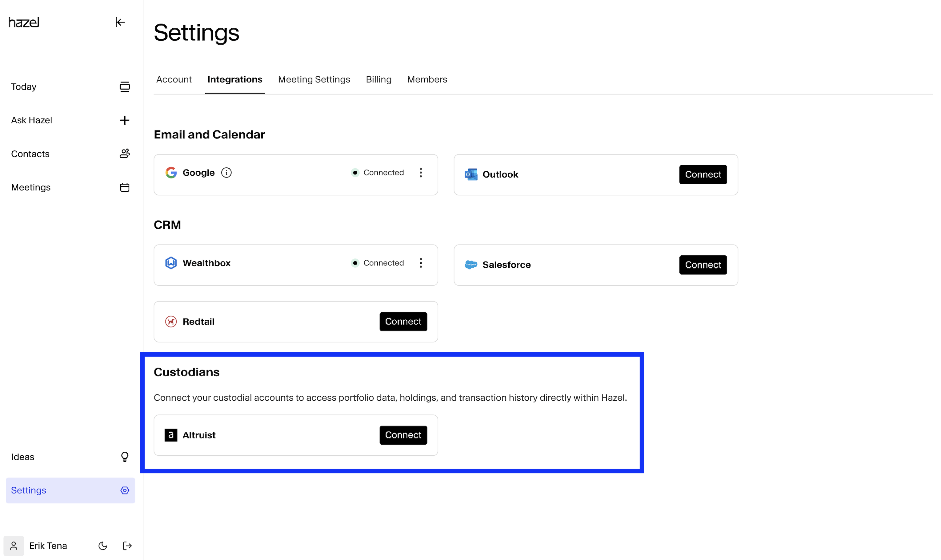Switch to the Meeting Settings tab
The height and width of the screenshot is (560, 941).
pos(314,80)
